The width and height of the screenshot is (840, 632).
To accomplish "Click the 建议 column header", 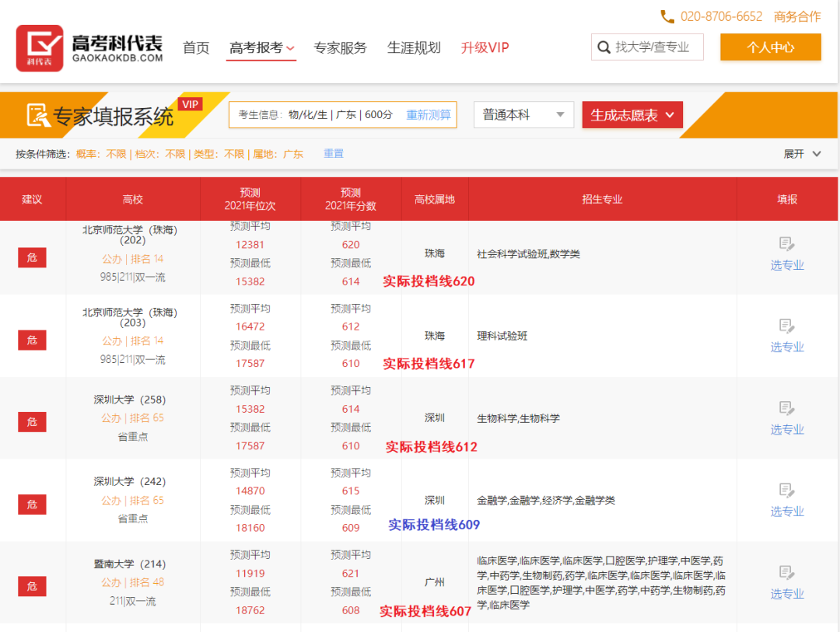I will point(32,199).
